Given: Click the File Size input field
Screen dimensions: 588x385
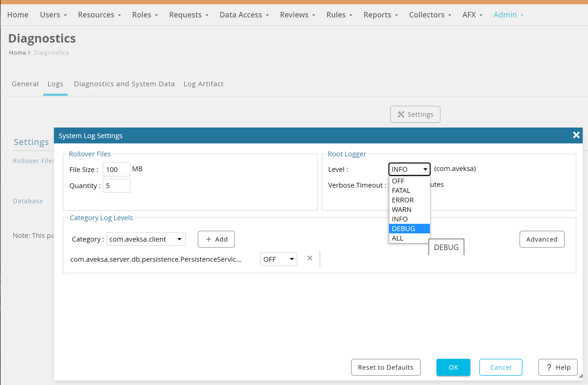Looking at the screenshot, I should [116, 170].
